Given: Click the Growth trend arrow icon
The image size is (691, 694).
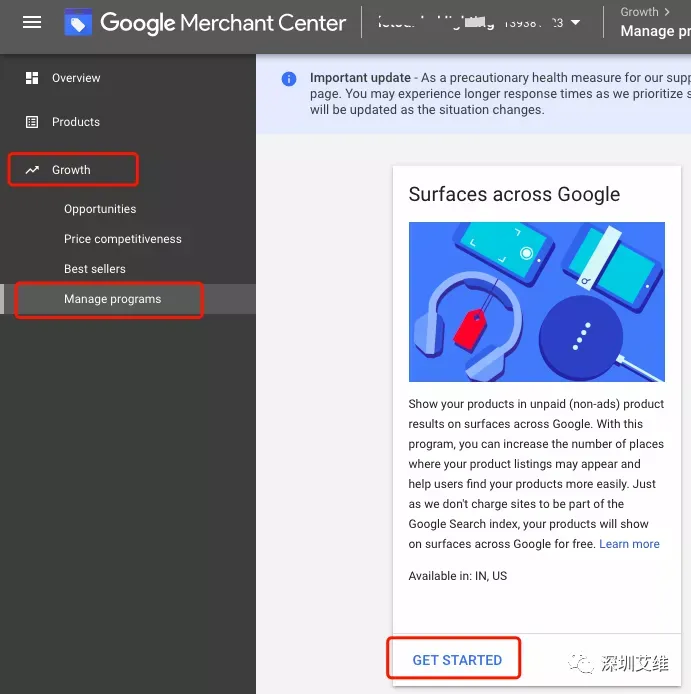Looking at the screenshot, I should [x=32, y=170].
